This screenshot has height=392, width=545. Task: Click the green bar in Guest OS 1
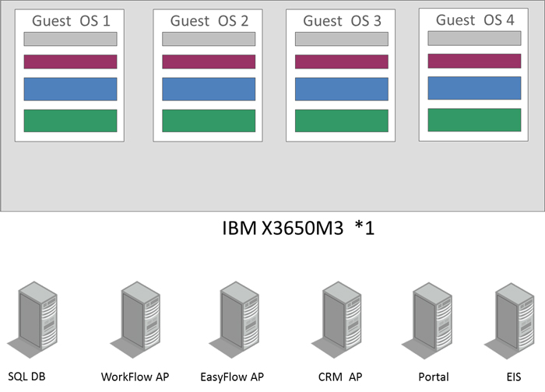pos(70,121)
